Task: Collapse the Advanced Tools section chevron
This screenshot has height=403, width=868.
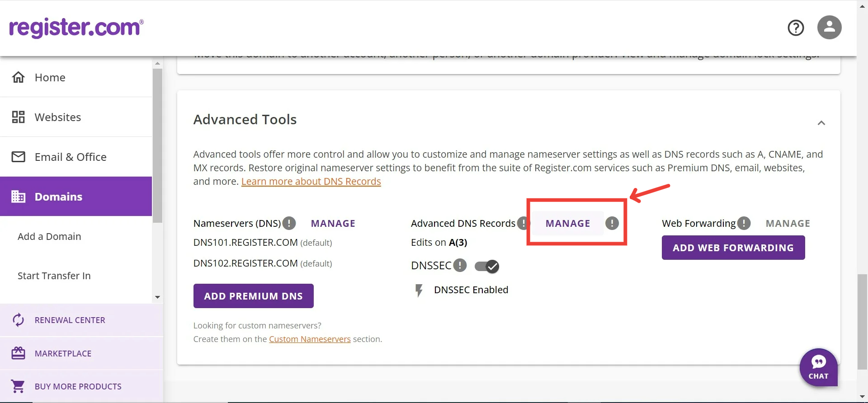Action: [x=821, y=123]
